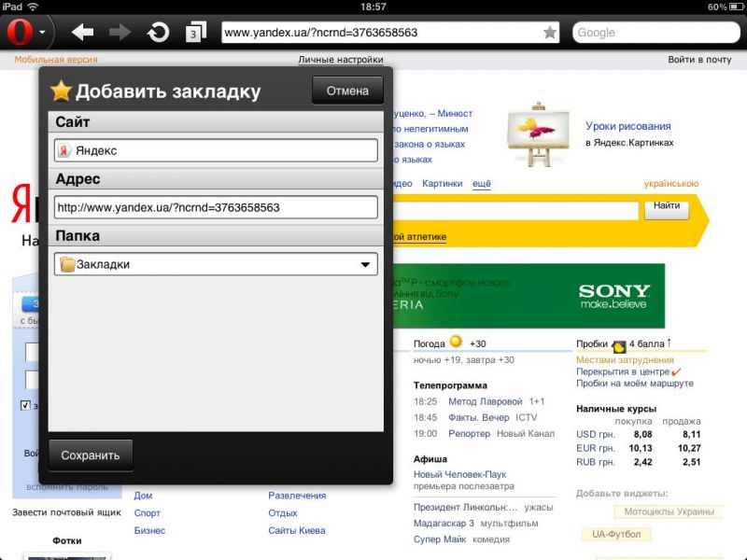Expand the Закладки folder dropdown
The image size is (747, 560).
[365, 265]
